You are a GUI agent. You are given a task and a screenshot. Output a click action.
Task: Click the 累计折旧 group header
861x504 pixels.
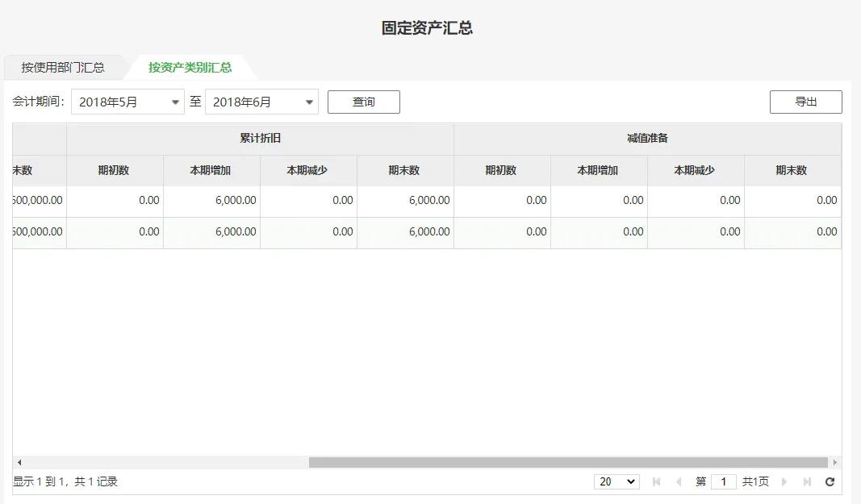(260, 139)
